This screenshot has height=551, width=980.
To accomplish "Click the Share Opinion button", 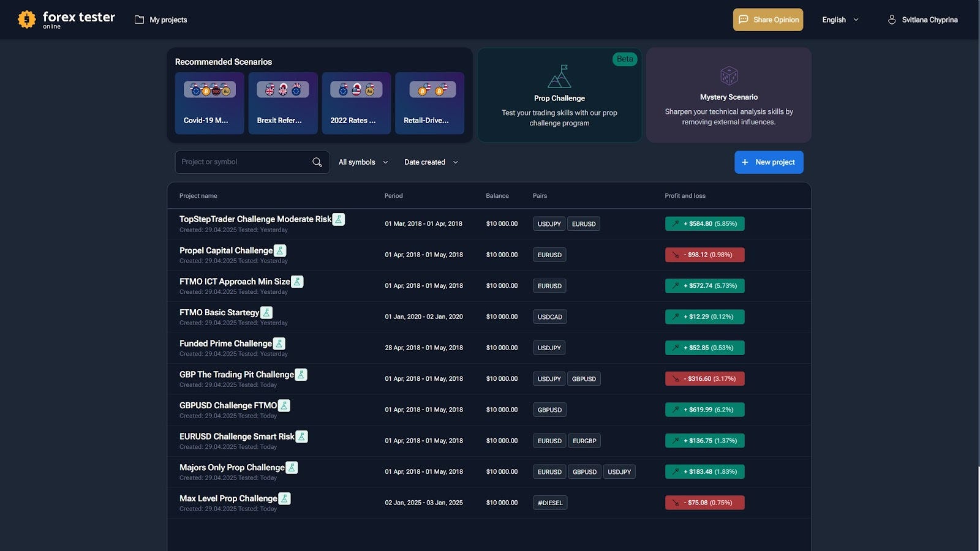I will pyautogui.click(x=768, y=20).
